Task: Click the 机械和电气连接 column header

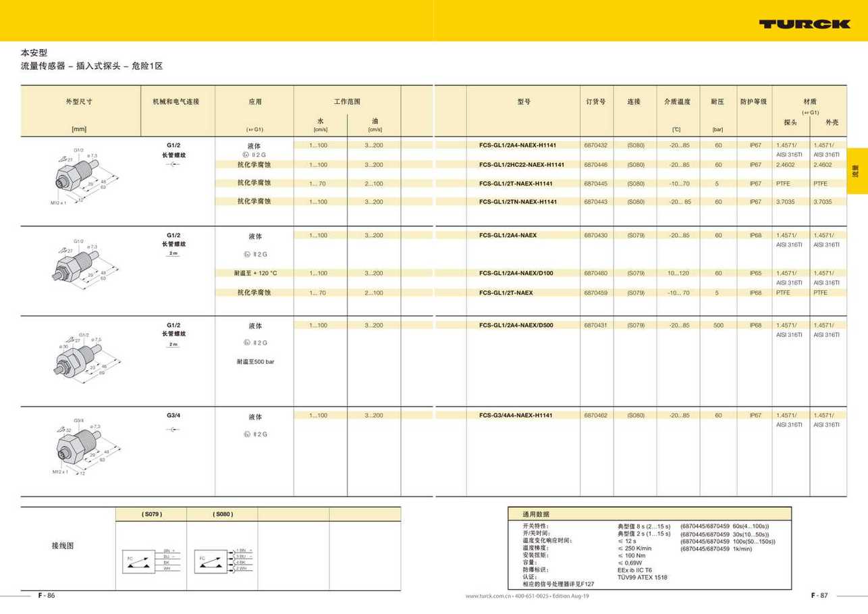Action: coord(176,101)
